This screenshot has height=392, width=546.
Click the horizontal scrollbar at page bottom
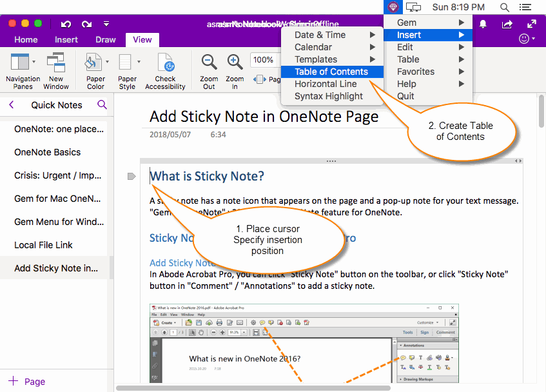[253, 388]
